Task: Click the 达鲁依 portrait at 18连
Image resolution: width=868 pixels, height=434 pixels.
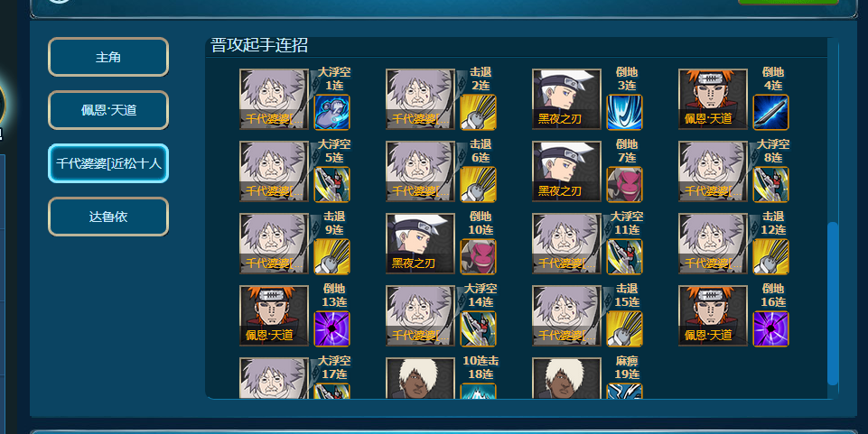Action: (420, 378)
